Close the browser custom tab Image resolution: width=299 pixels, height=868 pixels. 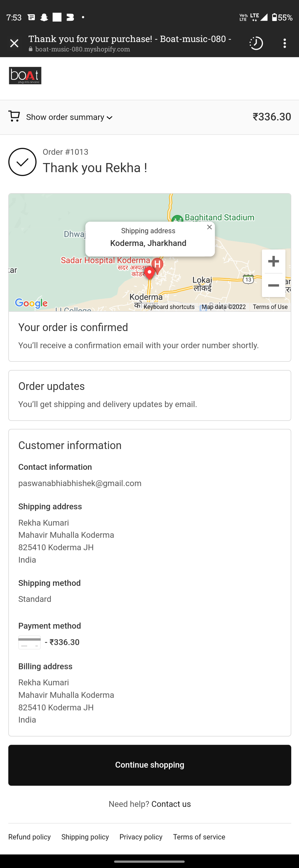point(14,43)
